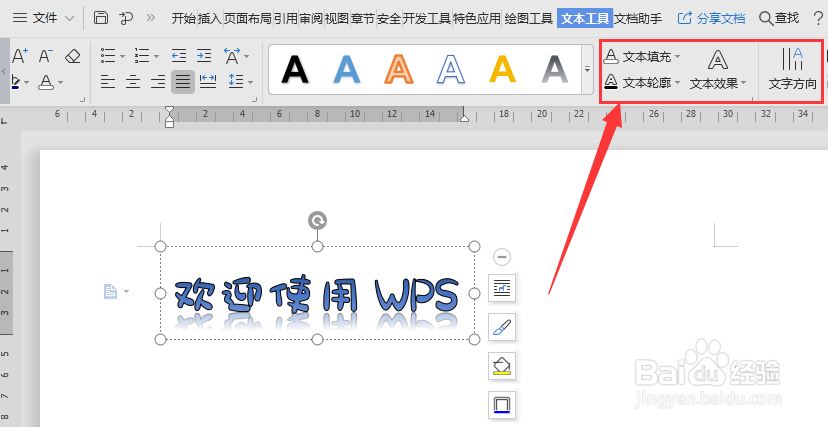
Task: Align text right
Action: (x=158, y=82)
